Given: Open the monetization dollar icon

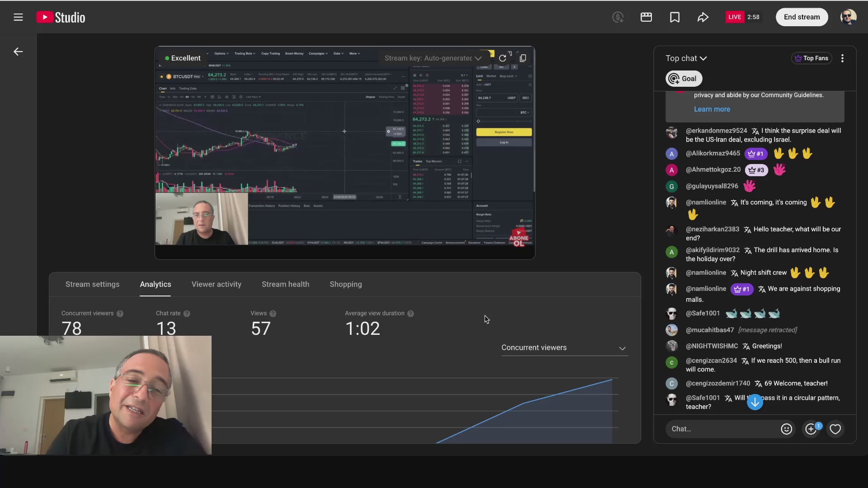Looking at the screenshot, I should (x=618, y=17).
